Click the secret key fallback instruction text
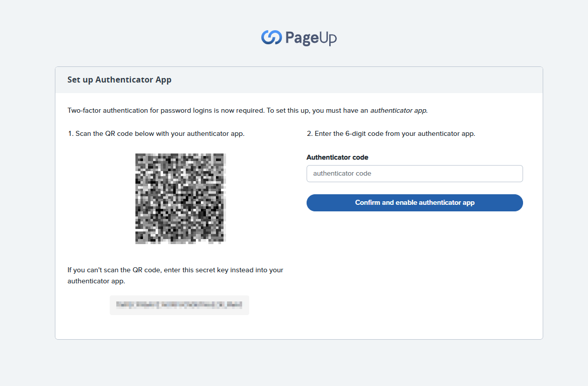 (x=175, y=275)
